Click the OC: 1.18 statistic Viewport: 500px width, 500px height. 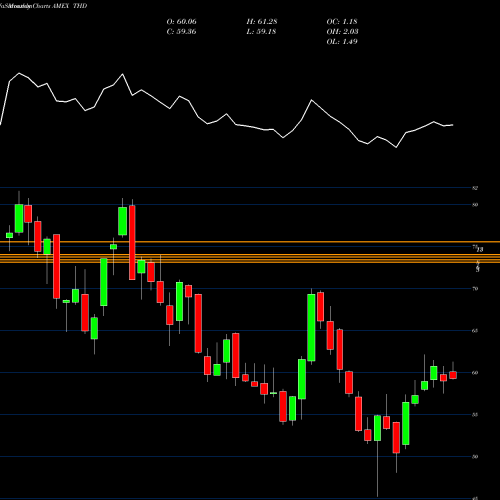342,22
